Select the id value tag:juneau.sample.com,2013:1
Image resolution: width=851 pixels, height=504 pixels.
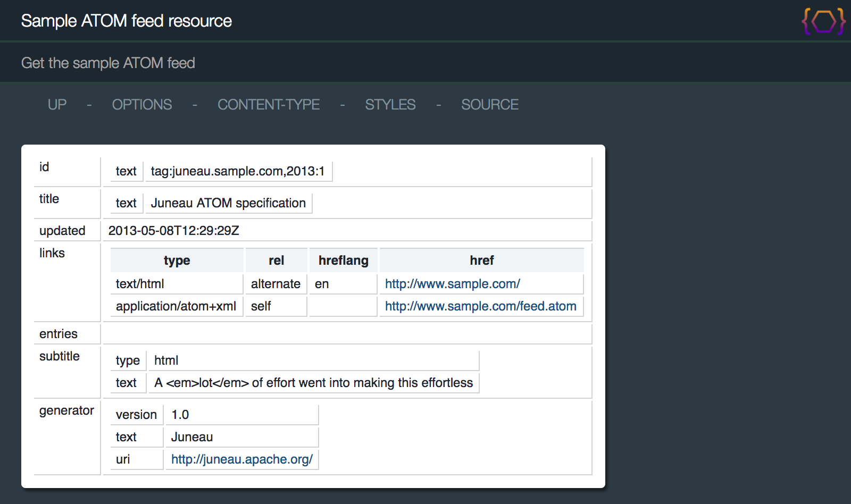click(x=237, y=171)
